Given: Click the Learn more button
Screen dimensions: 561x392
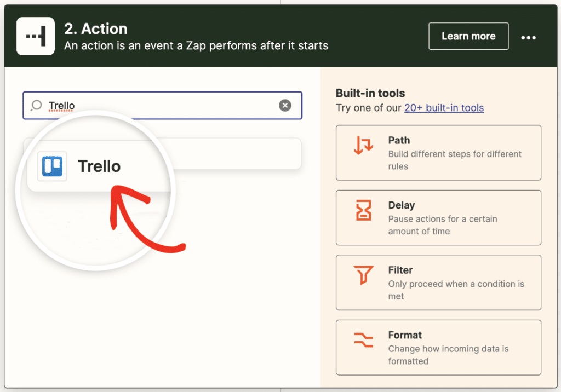Looking at the screenshot, I should [x=468, y=36].
